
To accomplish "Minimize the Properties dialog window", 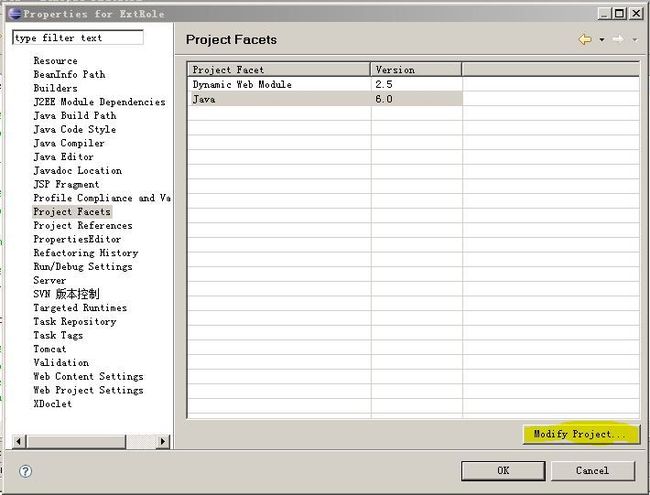I will click(x=604, y=14).
